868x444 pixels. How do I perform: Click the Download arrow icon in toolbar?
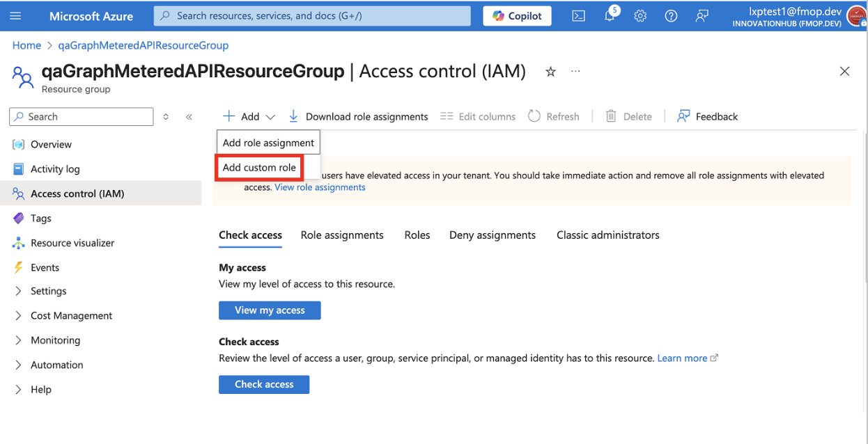click(x=293, y=116)
